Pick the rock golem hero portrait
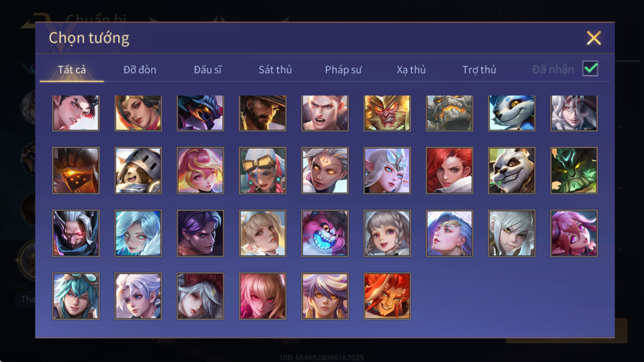 coord(449,113)
